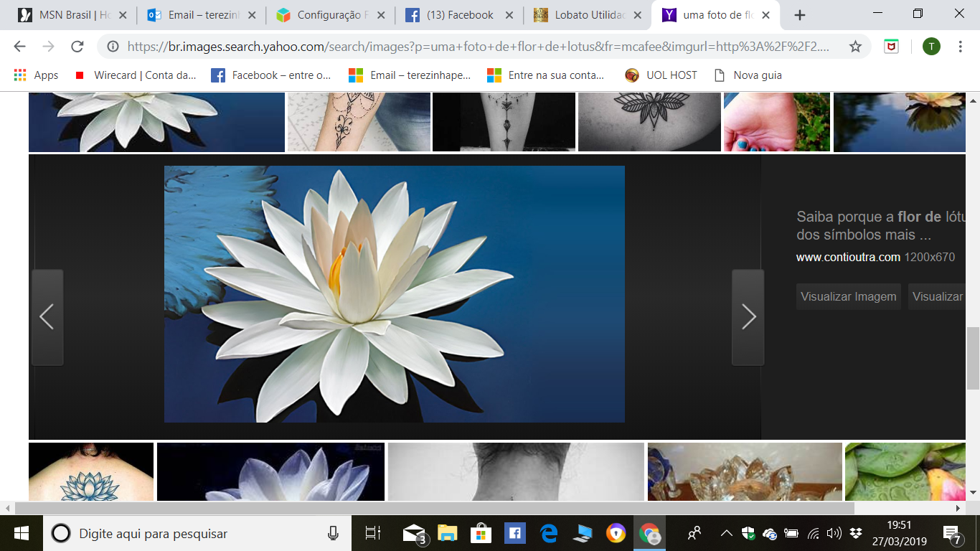Bookmark this page with the star icon
This screenshot has width=980, height=551.
click(x=855, y=47)
